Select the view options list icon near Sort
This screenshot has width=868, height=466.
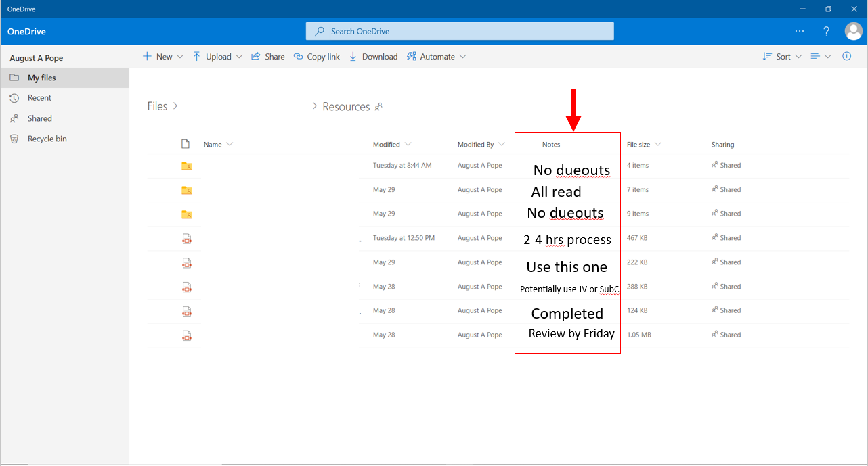point(816,56)
